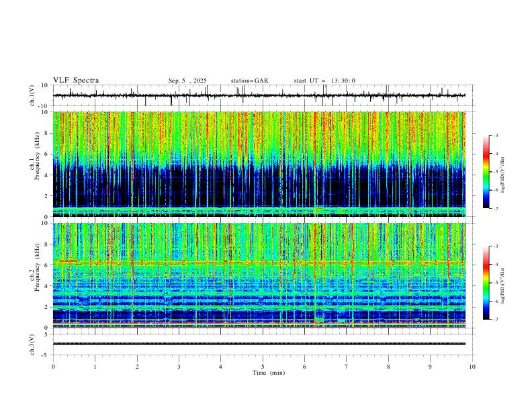Click the time axis tick label "7"
This screenshot has height=411, width=532.
(347, 367)
